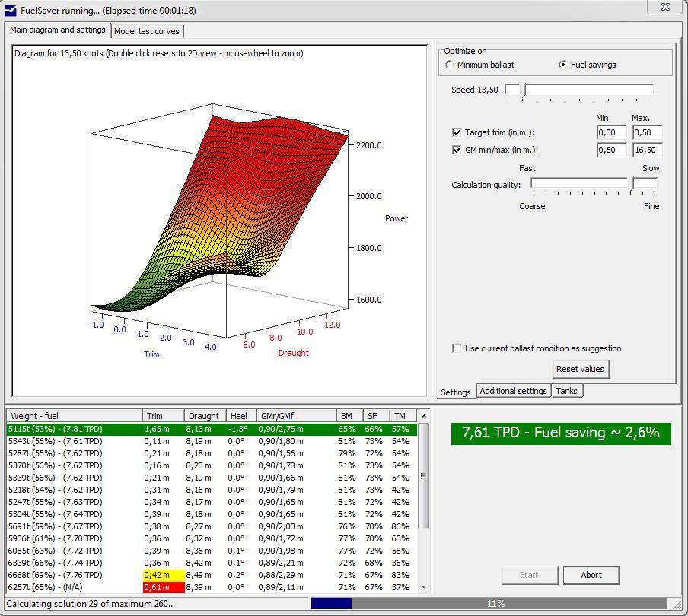Select row 5287t (55%) - (7,62 TPD)
The image size is (688, 616).
(x=212, y=453)
